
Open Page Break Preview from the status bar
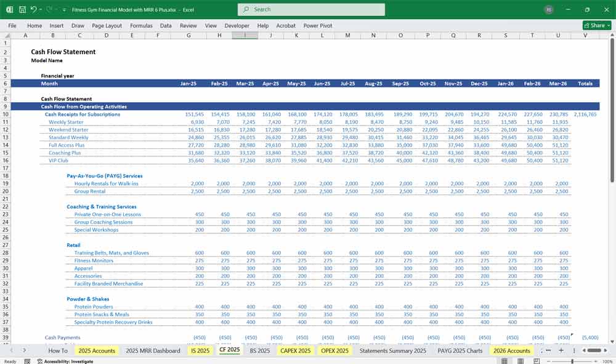(x=537, y=361)
